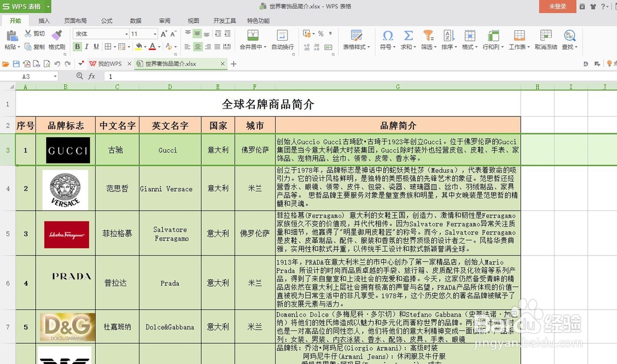Open the font color dropdown arrow
The width and height of the screenshot is (617, 364).
159,47
